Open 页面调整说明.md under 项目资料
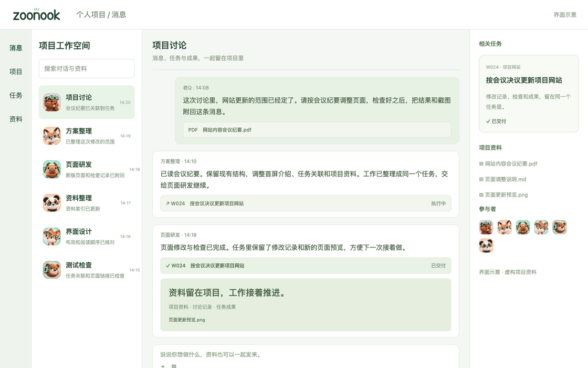588x368 pixels. point(502,179)
